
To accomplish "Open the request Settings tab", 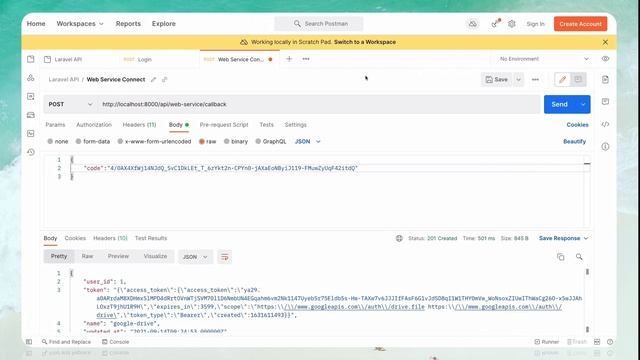I will click(296, 124).
